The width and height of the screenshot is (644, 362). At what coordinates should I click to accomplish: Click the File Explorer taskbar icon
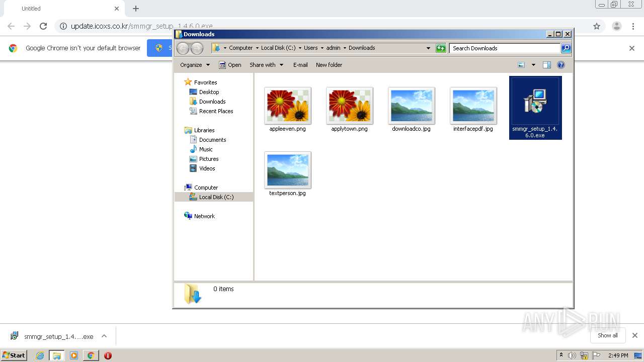coord(57,355)
